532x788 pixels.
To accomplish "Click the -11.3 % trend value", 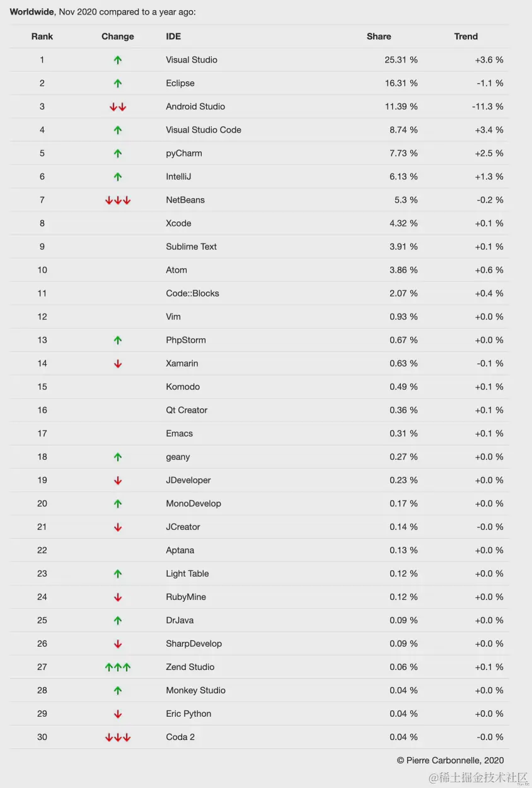I will pos(487,107).
